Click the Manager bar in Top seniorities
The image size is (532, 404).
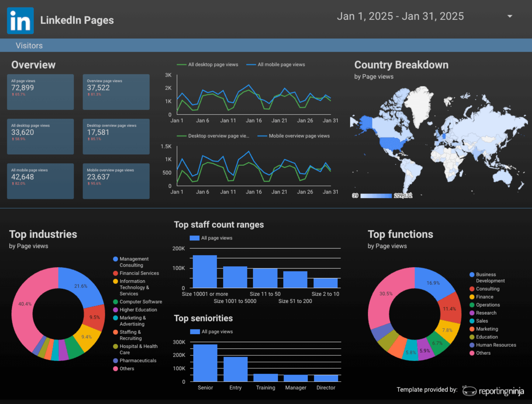(296, 378)
